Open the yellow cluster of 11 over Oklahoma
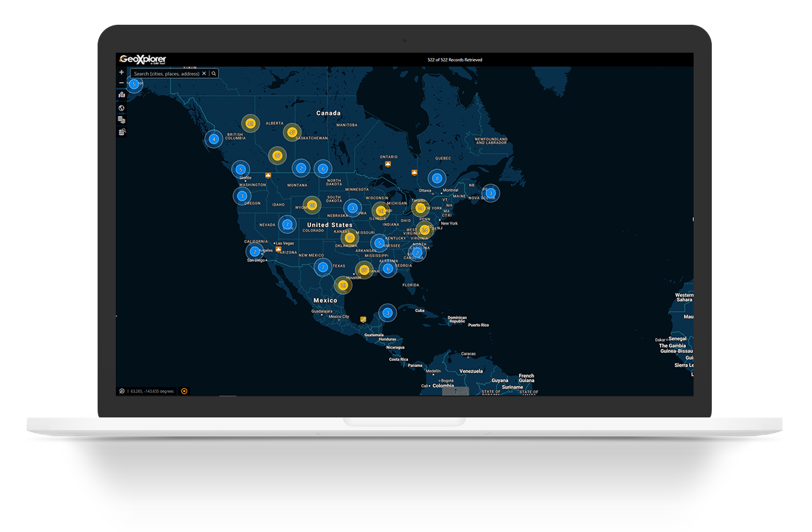The image size is (812, 532). (x=349, y=238)
